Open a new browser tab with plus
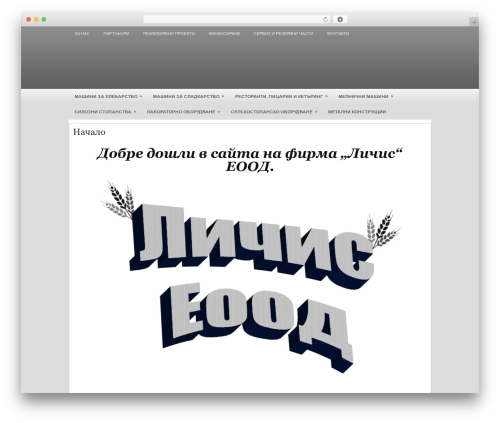This screenshot has width=500, height=423. pos(474,22)
